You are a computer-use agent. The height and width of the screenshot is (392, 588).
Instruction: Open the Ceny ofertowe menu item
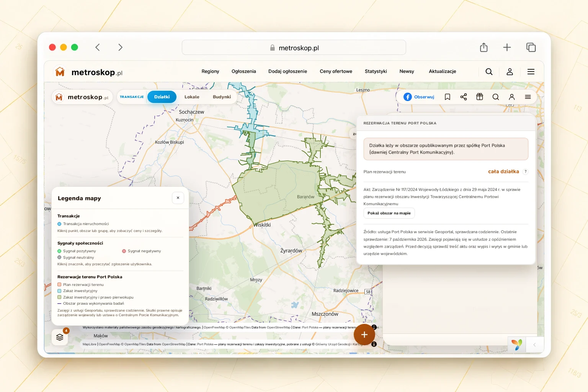tap(336, 71)
